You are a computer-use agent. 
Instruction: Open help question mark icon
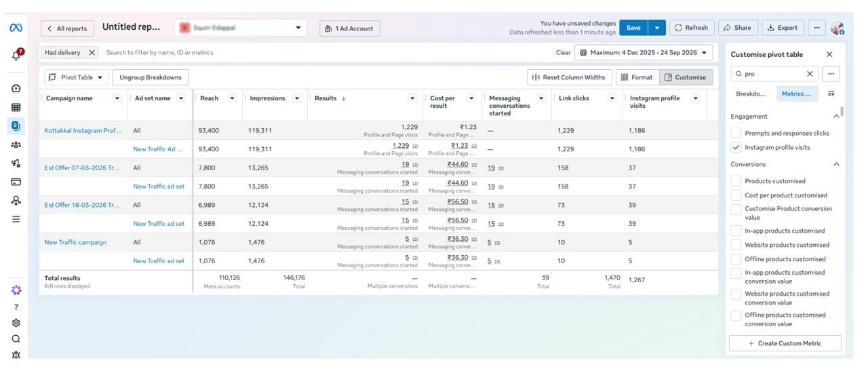pos(16,307)
